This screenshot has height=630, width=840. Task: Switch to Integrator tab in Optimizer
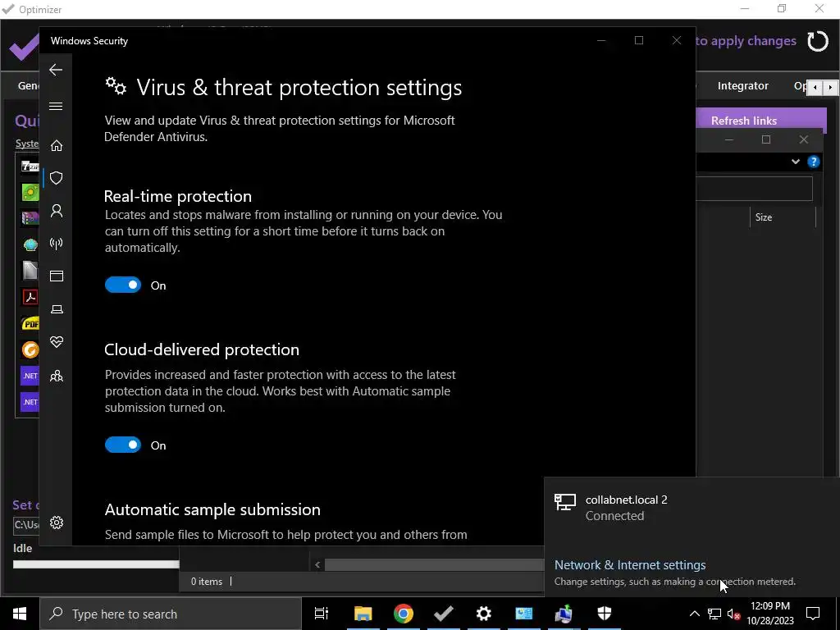pos(742,85)
